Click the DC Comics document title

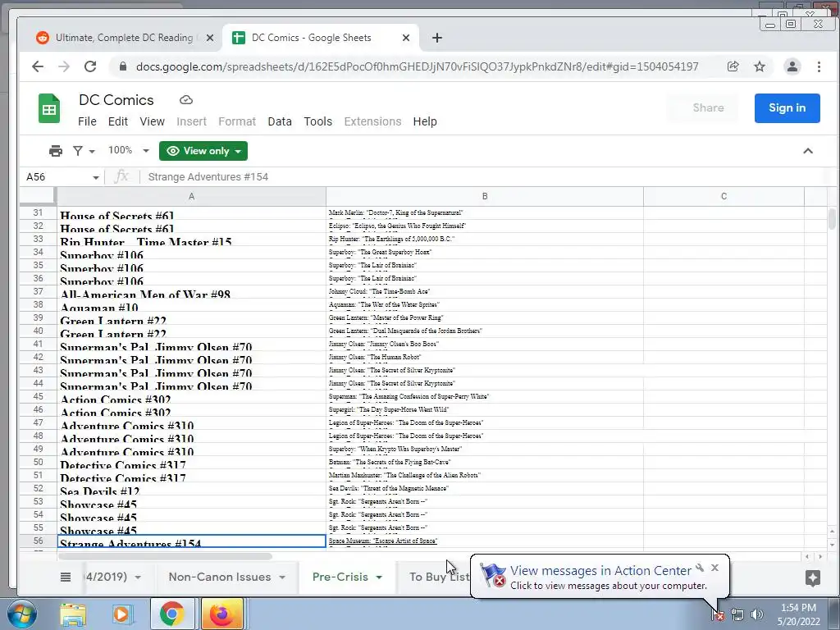116,100
